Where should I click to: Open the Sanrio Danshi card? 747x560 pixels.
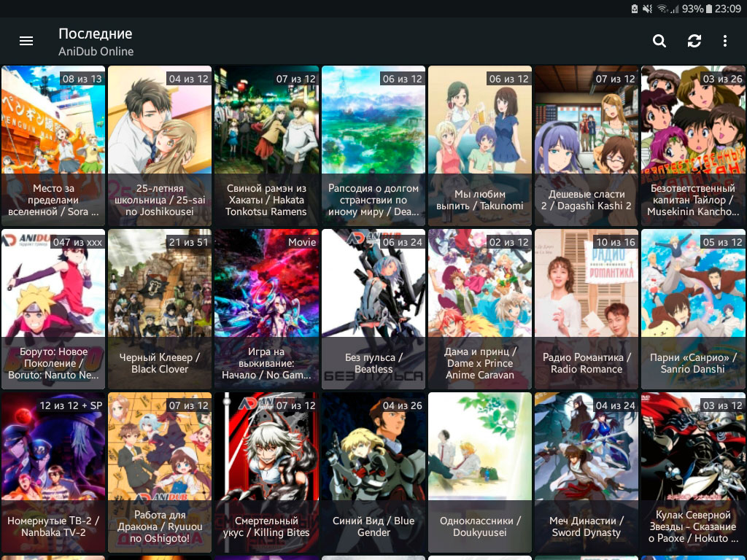point(693,309)
